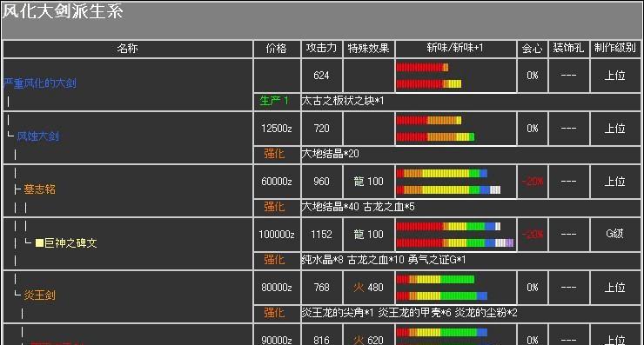The width and height of the screenshot is (644, 345).
Task: Select the attack value 624
Action: pos(321,76)
